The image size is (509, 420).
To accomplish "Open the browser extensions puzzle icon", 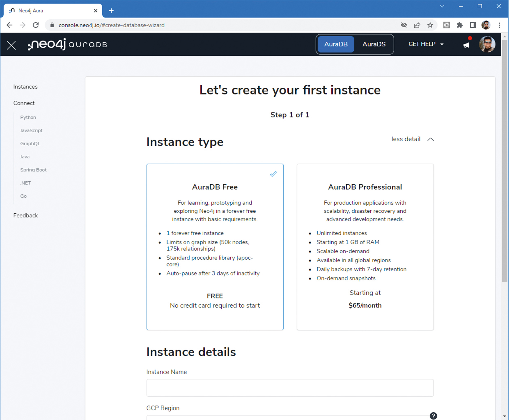I will coord(459,25).
